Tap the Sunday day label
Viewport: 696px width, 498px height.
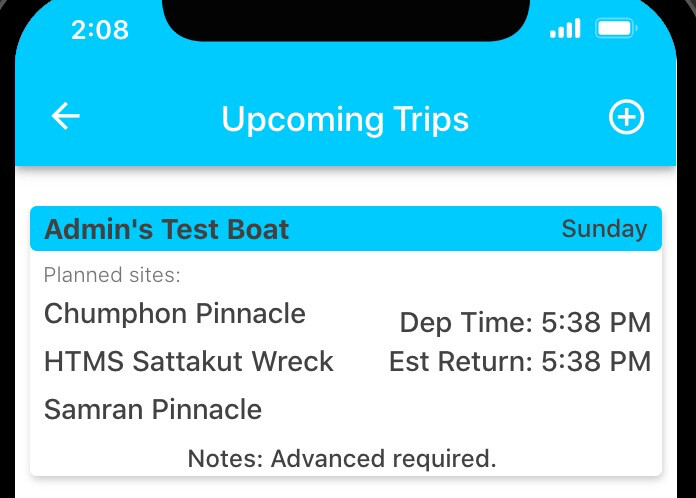coord(604,229)
